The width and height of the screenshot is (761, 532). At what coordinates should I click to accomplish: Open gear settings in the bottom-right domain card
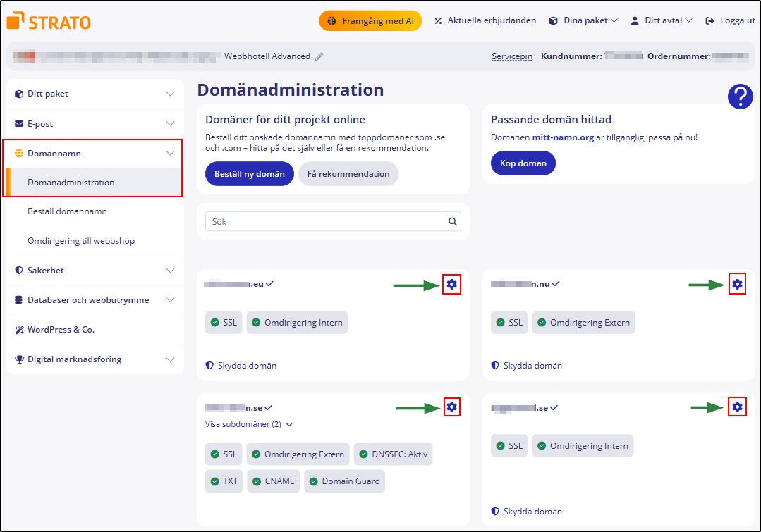(x=737, y=407)
